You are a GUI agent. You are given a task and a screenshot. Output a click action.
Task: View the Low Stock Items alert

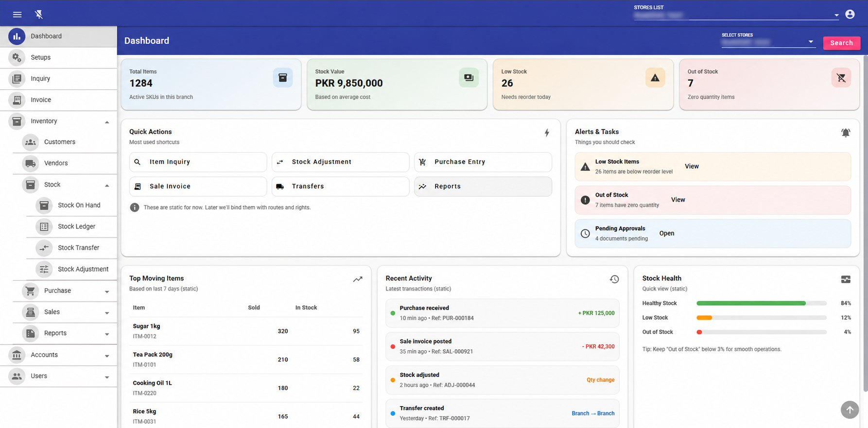tap(692, 167)
